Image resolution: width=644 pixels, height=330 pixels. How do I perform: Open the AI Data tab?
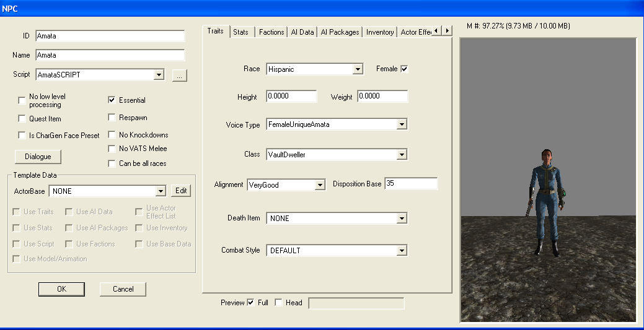(x=302, y=32)
